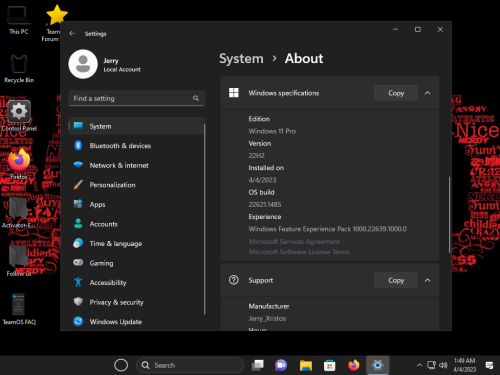This screenshot has height=375, width=500.
Task: Collapse the Support section
Action: pyautogui.click(x=428, y=280)
